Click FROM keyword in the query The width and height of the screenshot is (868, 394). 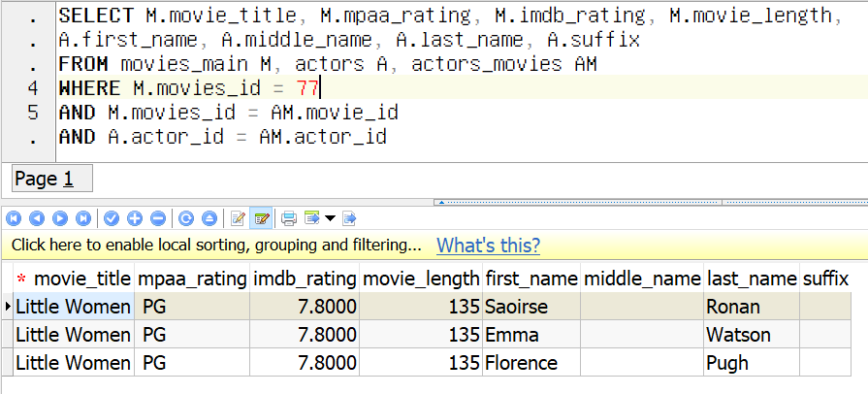(83, 64)
